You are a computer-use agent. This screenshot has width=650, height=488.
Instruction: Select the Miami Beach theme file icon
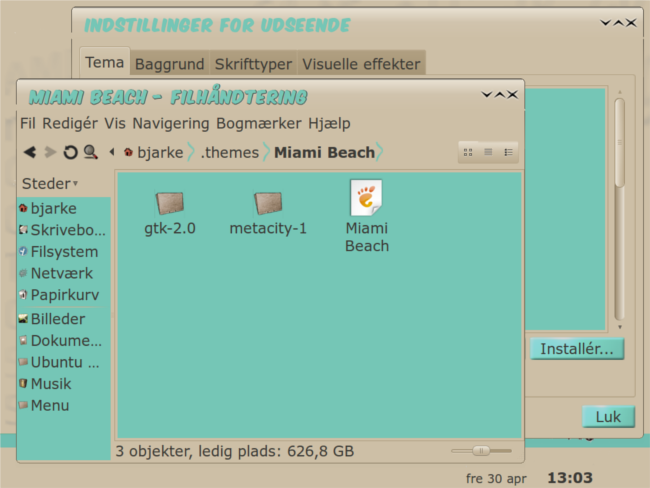366,198
